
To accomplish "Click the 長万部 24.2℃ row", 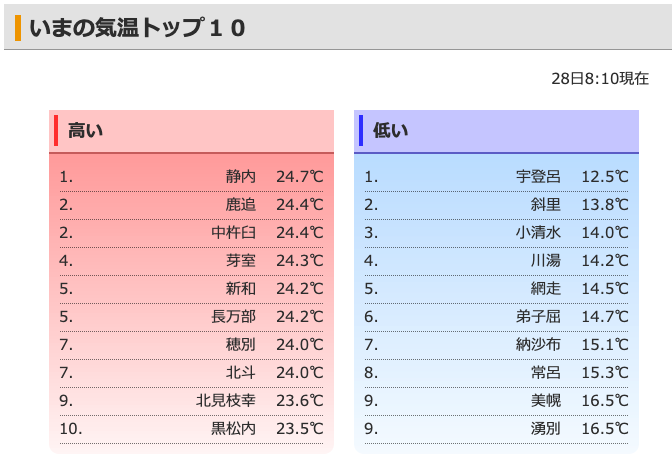I will [191, 317].
